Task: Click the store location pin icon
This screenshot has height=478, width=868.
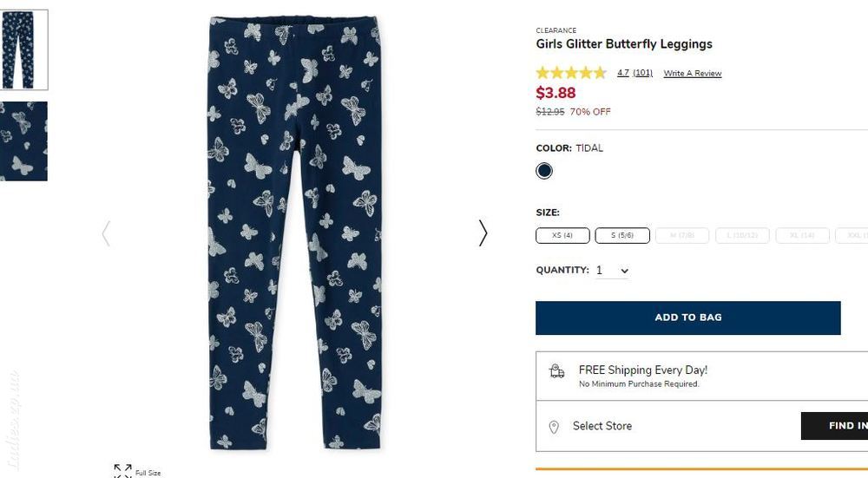Action: (554, 427)
